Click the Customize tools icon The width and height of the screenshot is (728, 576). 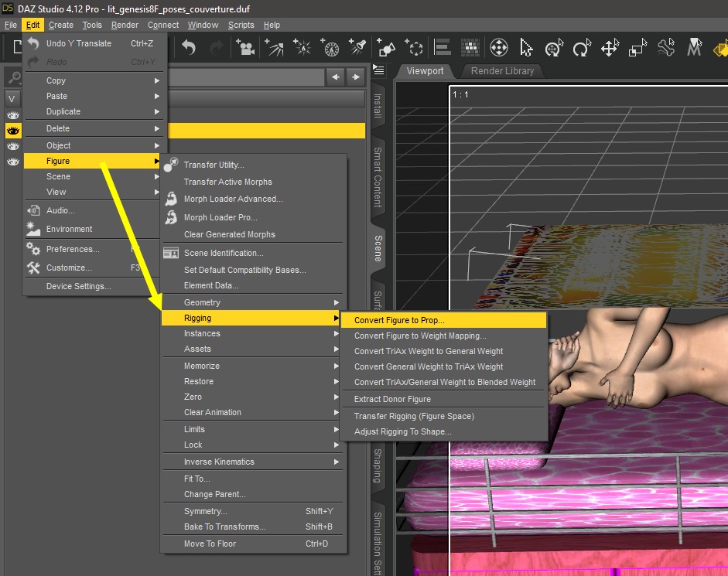pyautogui.click(x=33, y=268)
